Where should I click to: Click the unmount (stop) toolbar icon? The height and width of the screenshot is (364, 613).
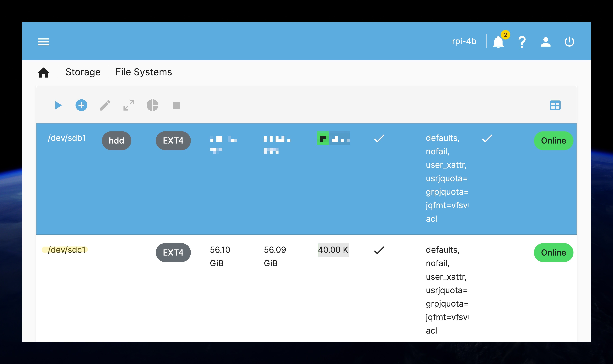click(176, 105)
